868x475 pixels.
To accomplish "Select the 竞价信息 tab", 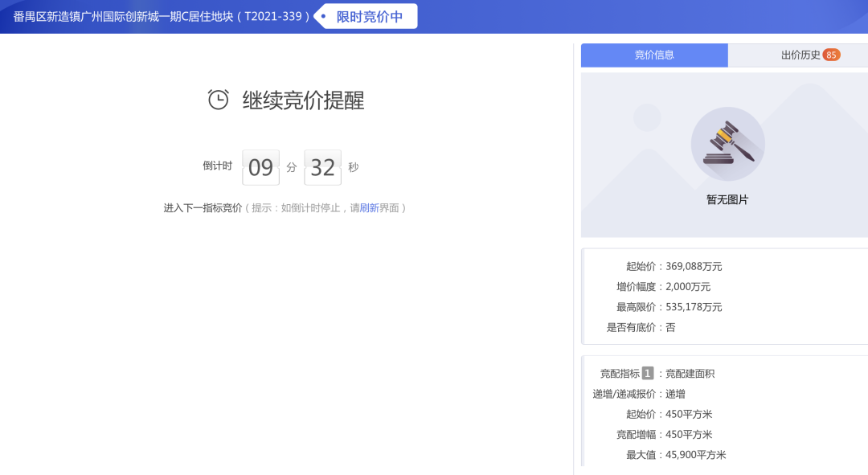I will (x=654, y=55).
